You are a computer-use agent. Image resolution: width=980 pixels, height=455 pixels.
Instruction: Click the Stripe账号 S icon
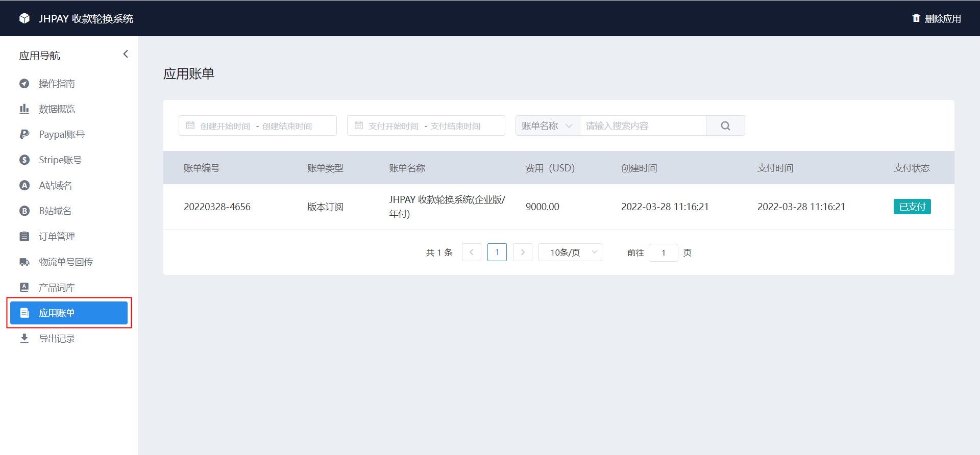pyautogui.click(x=24, y=160)
